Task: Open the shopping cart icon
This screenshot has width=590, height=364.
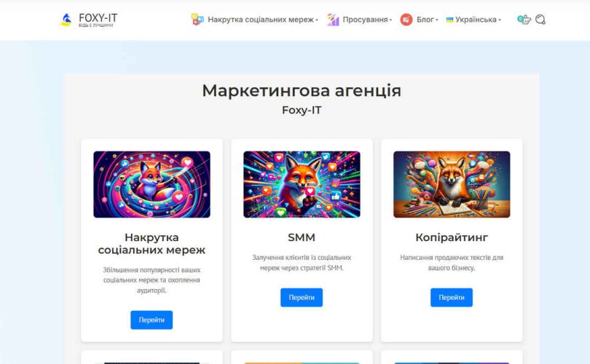Action: click(x=524, y=19)
